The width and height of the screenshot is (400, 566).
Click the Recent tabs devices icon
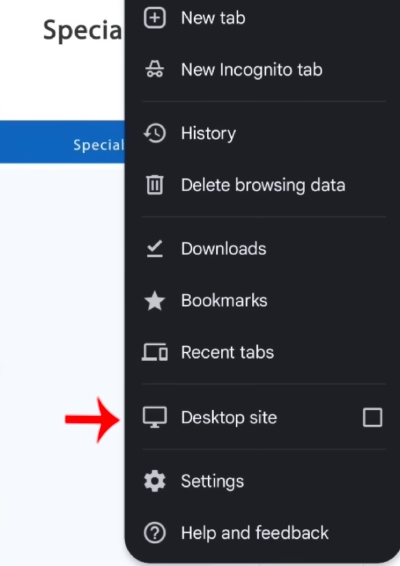point(155,352)
